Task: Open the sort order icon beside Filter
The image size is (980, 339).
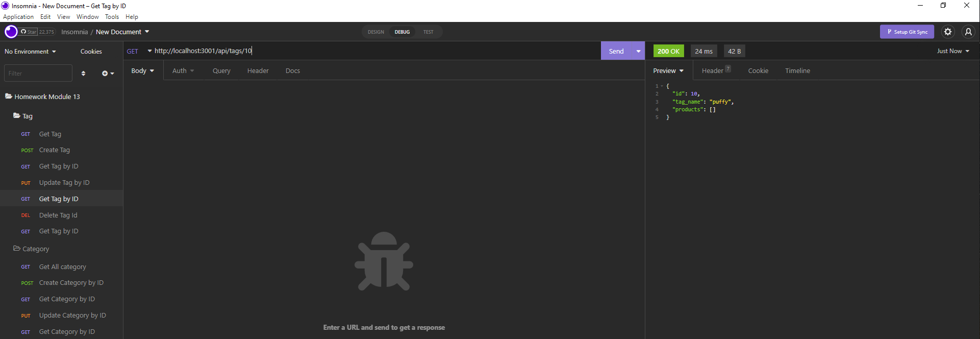Action: [83, 74]
